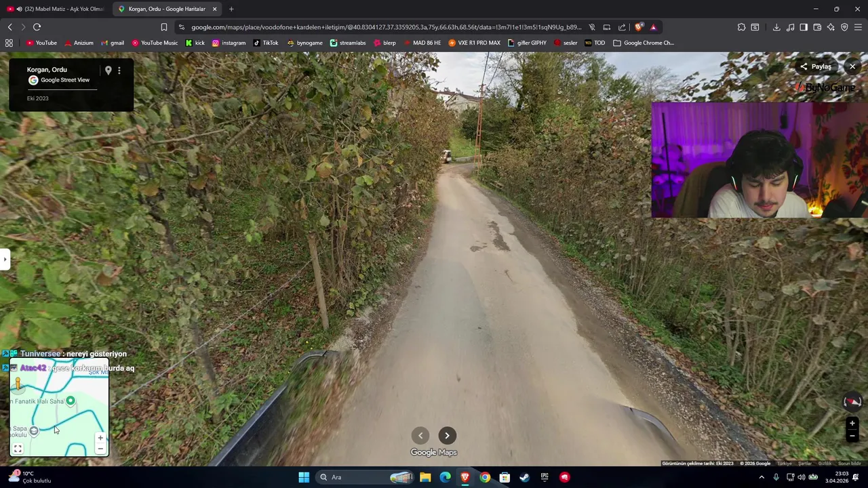Open the YouTube bookmark

point(41,43)
